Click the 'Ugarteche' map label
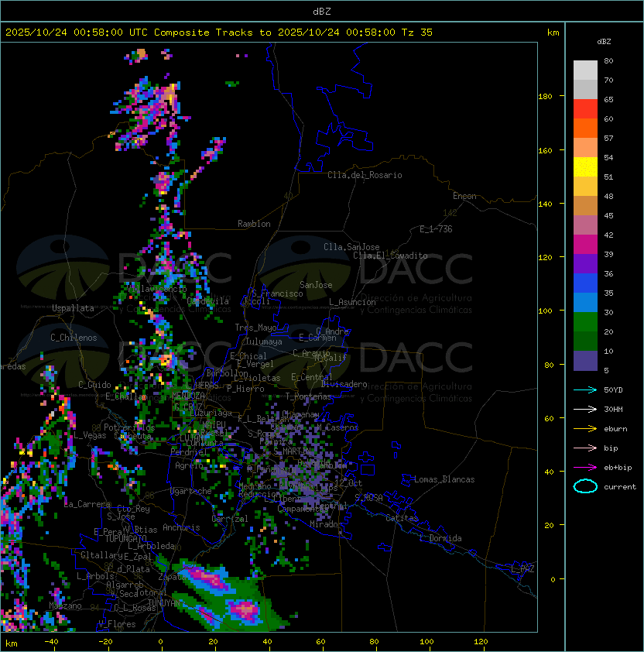The image size is (644, 652). (191, 491)
